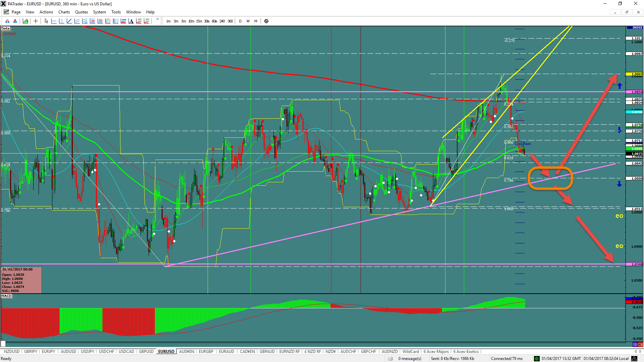Click the warning alert status icon
644x362 pixels.
[634, 359]
